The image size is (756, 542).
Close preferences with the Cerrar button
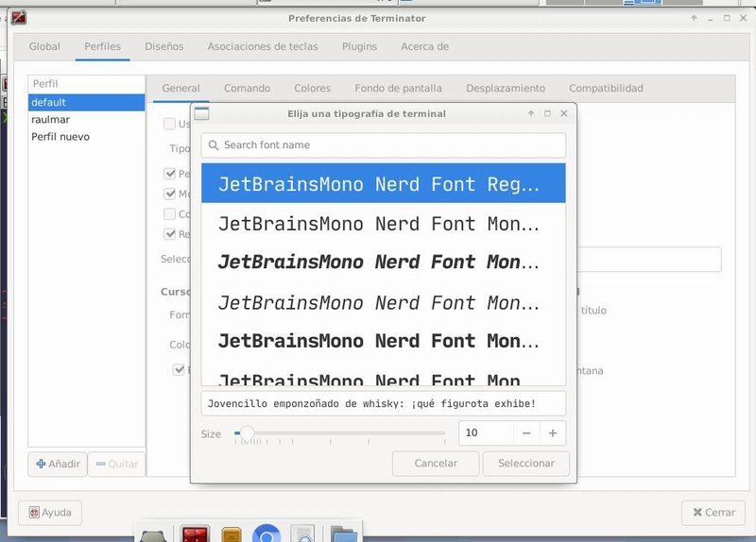tap(713, 513)
